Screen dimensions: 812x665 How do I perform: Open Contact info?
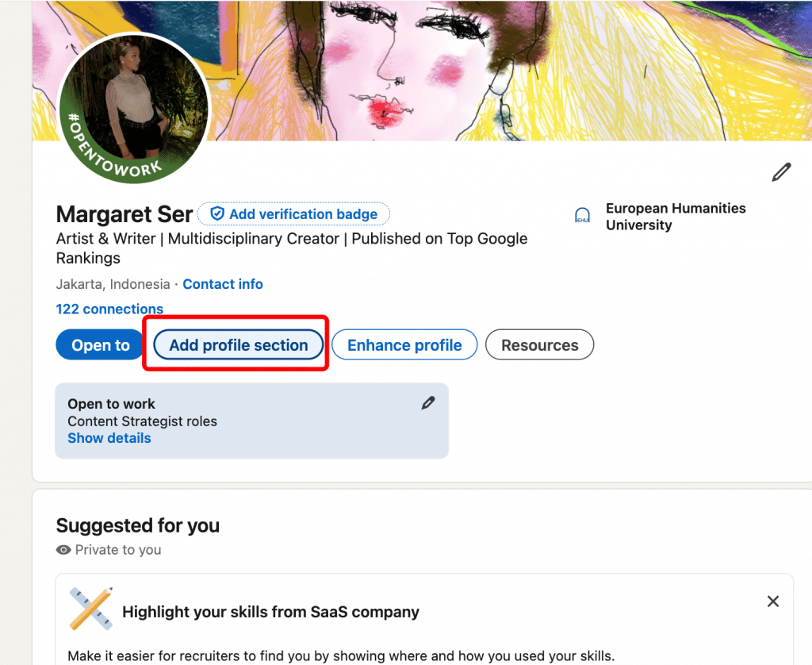222,284
